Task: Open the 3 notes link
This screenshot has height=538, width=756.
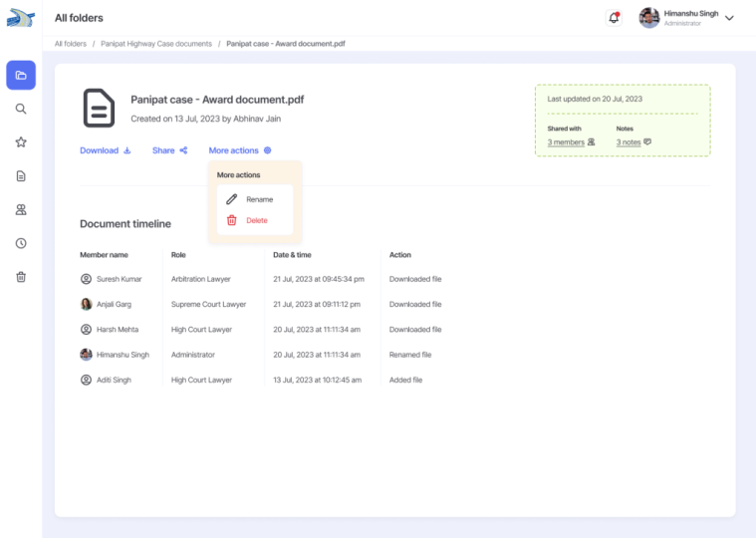Action: 632,142
